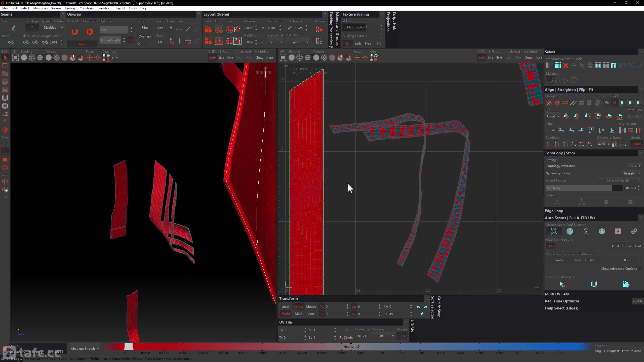Click the Bug support link
Image resolution: width=644 pixels, height=362 pixels.
coord(598,351)
